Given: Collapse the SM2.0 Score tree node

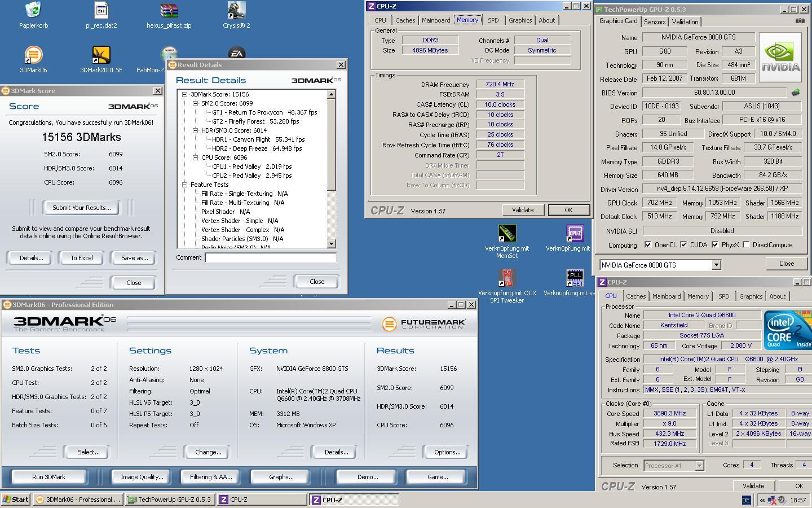Looking at the screenshot, I should pos(196,103).
